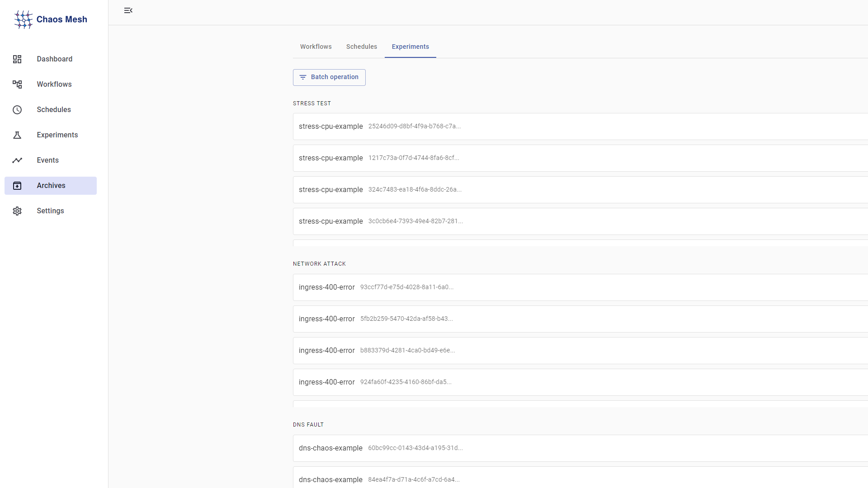This screenshot has width=868, height=488.
Task: Open dns-chaos-example archive 84ea4f7a
Action: pyautogui.click(x=380, y=479)
